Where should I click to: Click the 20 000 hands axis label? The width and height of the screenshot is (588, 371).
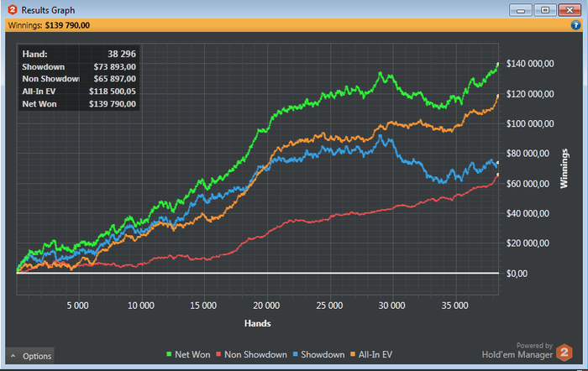[x=266, y=306]
